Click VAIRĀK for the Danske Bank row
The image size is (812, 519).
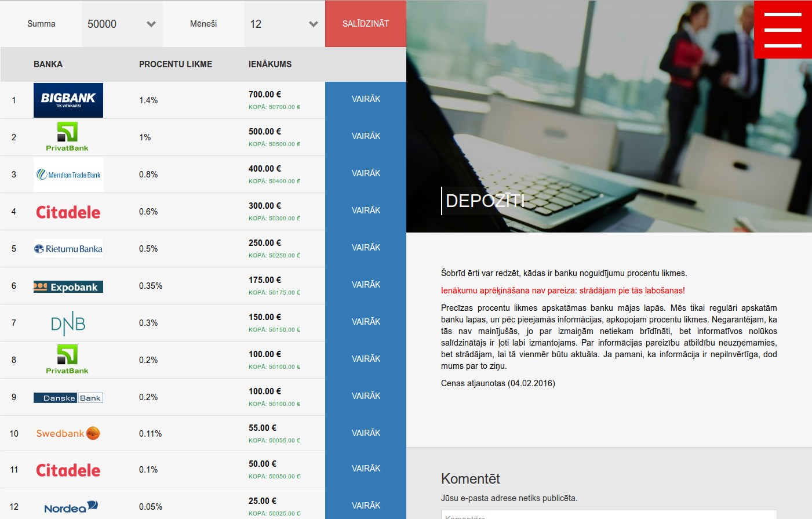(x=366, y=397)
